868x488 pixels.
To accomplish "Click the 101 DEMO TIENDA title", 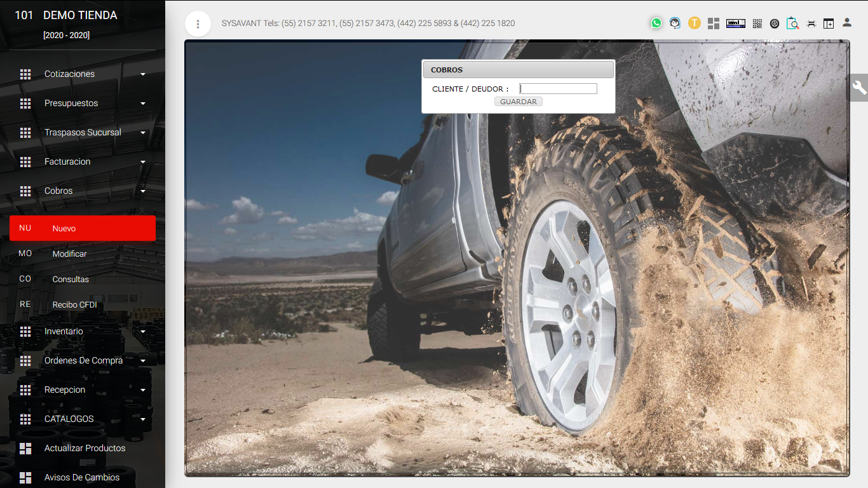I will click(x=66, y=15).
